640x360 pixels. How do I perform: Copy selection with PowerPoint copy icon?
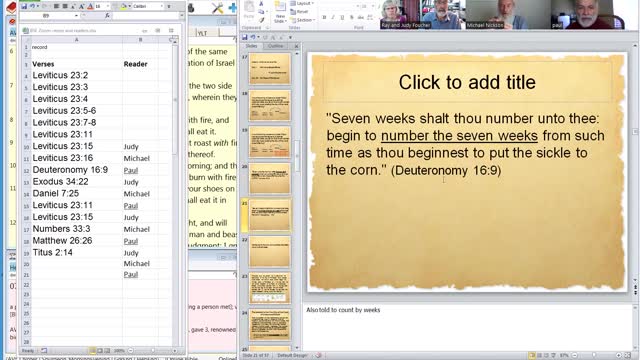(261, 12)
